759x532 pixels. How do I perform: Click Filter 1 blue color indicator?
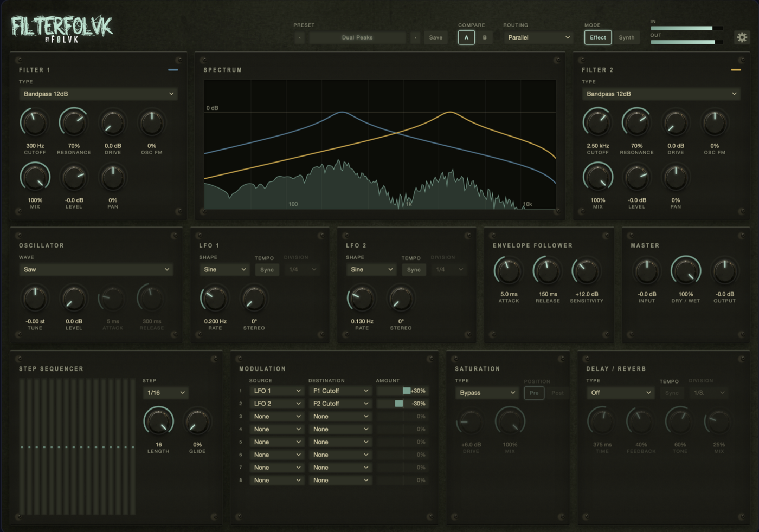[173, 70]
